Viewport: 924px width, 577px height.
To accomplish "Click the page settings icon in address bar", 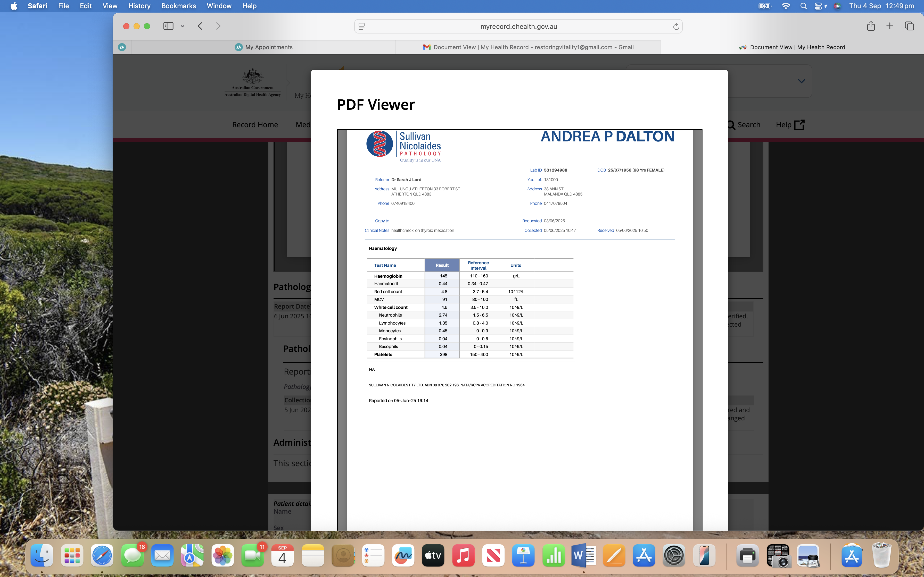I will pyautogui.click(x=361, y=26).
